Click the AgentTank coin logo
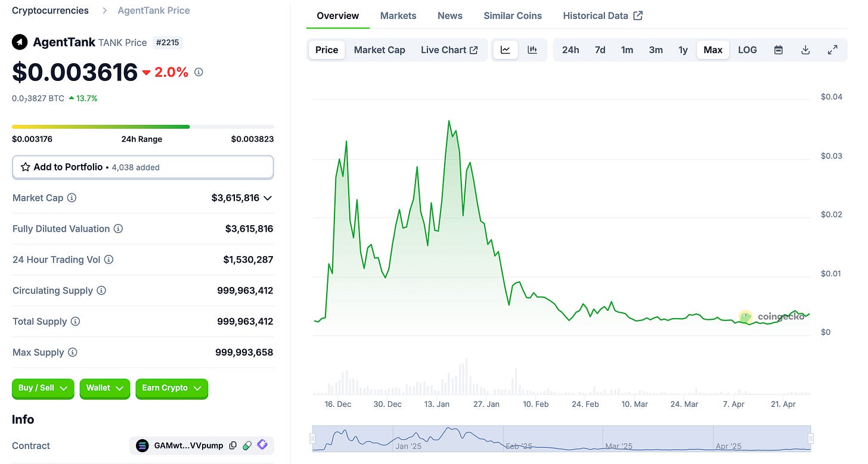The height and width of the screenshot is (464, 868). [20, 42]
